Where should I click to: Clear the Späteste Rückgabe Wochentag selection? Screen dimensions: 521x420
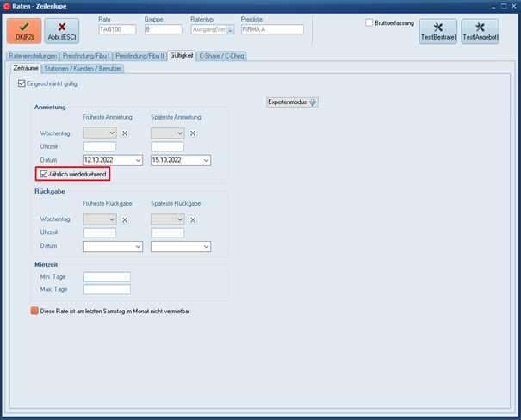(x=193, y=219)
